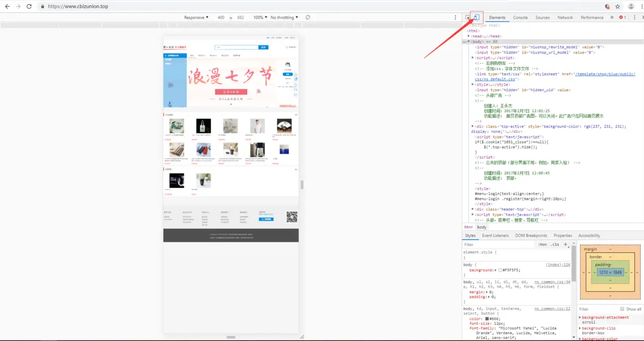
Task: Toggle the .cls class editor button
Action: [x=555, y=244]
